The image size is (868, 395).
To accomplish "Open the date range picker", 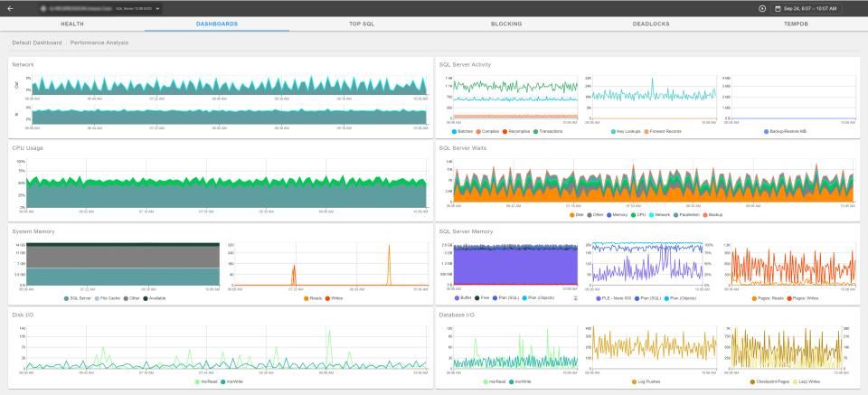I will coord(805,8).
